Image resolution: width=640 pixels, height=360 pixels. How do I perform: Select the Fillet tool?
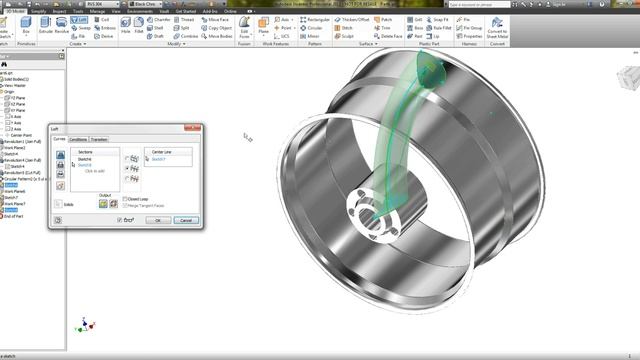pos(139,25)
